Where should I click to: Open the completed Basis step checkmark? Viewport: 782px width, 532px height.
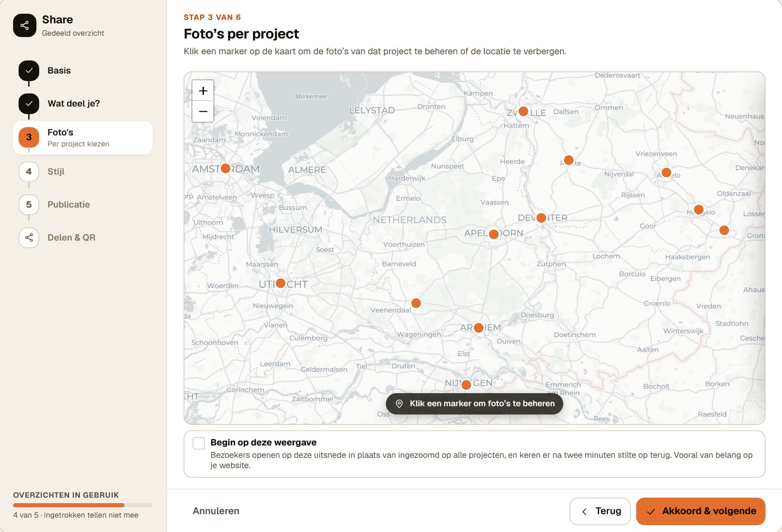click(29, 71)
